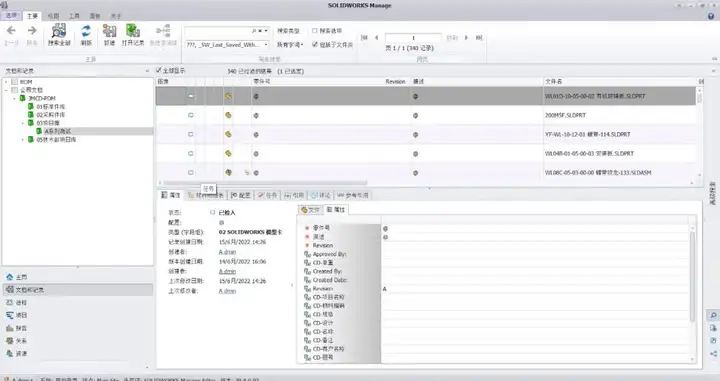The height and width of the screenshot is (381, 720).
Task: Toggle the Include Subfolders checkbox
Action: (x=315, y=45)
